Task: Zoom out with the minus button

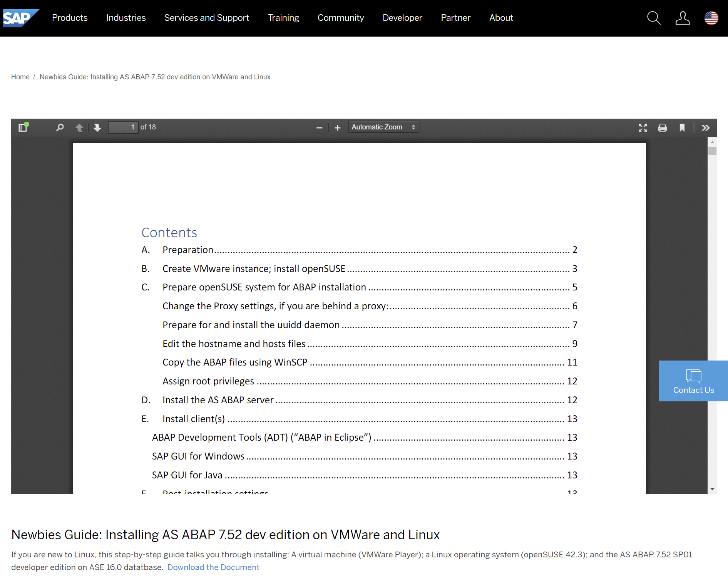Action: (x=319, y=127)
